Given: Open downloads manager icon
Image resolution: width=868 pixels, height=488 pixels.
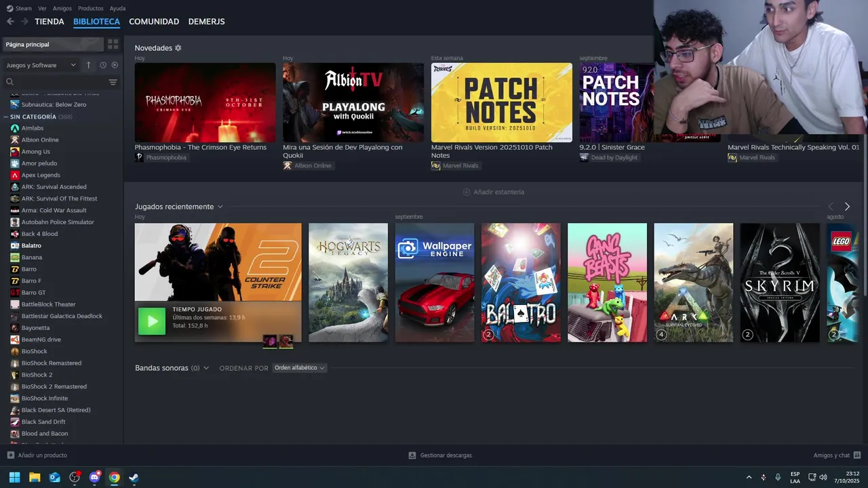Looking at the screenshot, I should [x=412, y=455].
